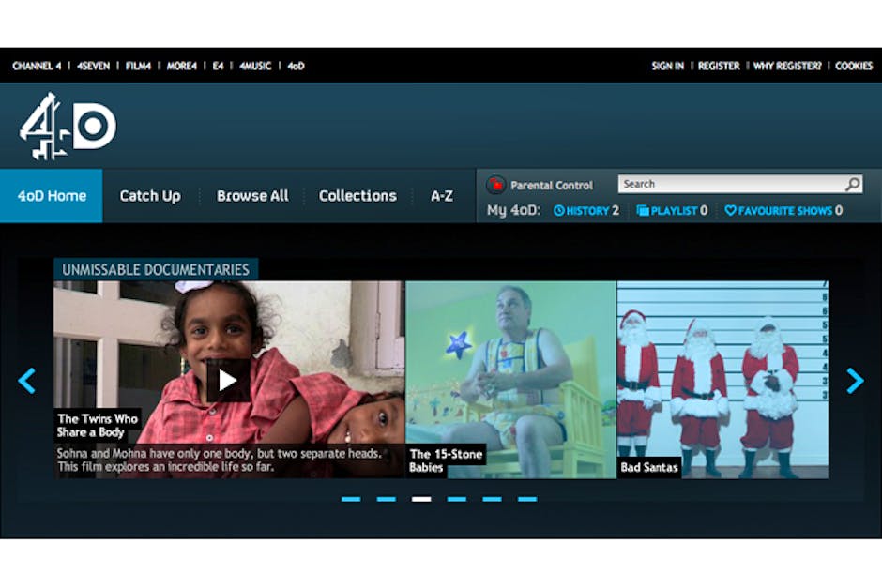
Task: Open Favourite Shows heart link
Action: coord(783,211)
